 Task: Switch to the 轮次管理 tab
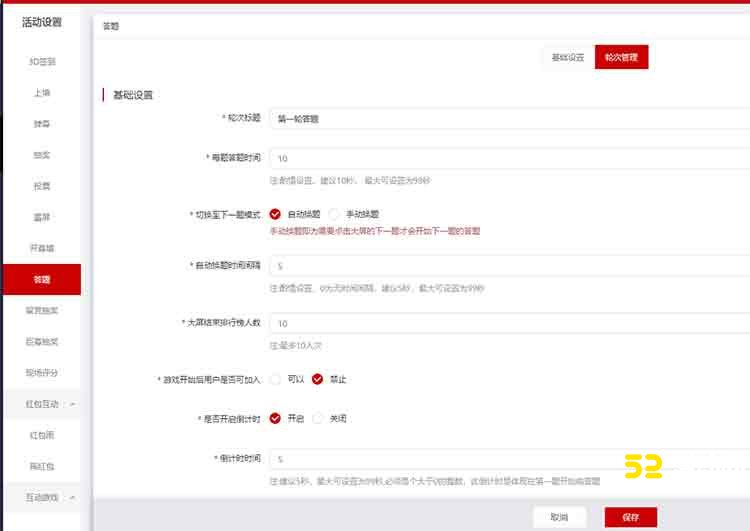coord(621,57)
